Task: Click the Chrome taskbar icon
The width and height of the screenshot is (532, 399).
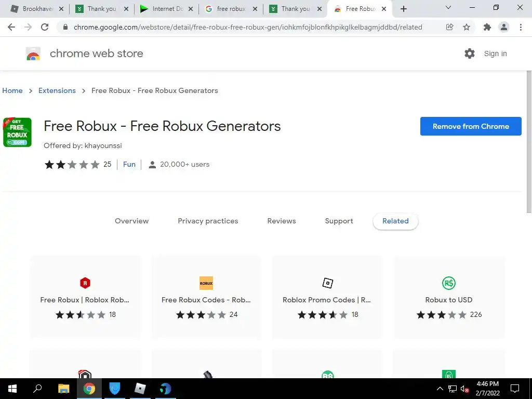Action: point(89,389)
